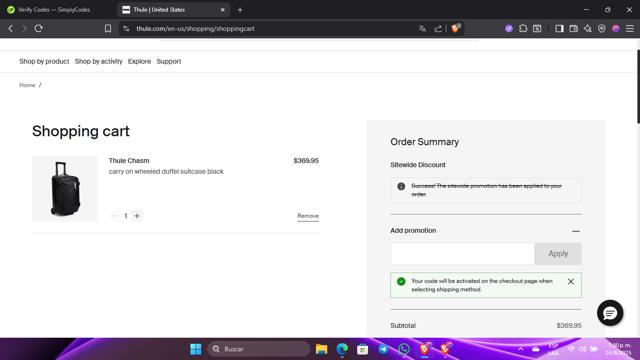Viewport: 640px width, 360px height.
Task: Click the taskbar clock and date
Action: pyautogui.click(x=618, y=349)
